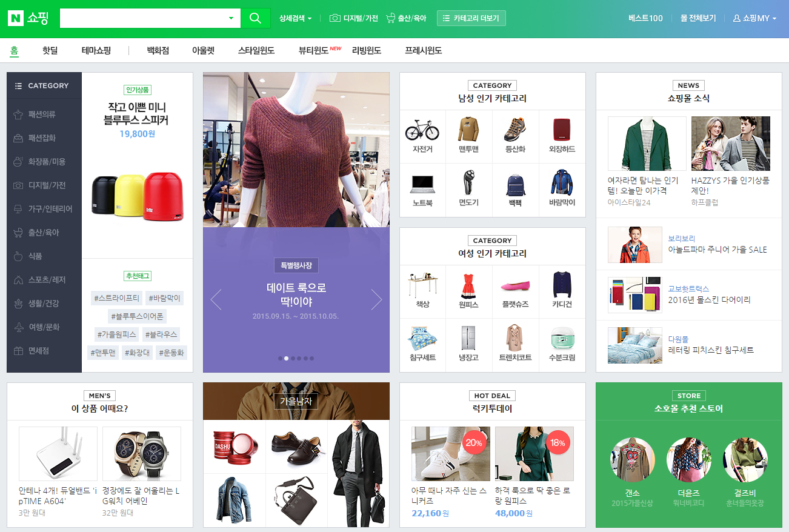Select the second carousel pagination dot
This screenshot has height=532, width=789.
point(286,358)
